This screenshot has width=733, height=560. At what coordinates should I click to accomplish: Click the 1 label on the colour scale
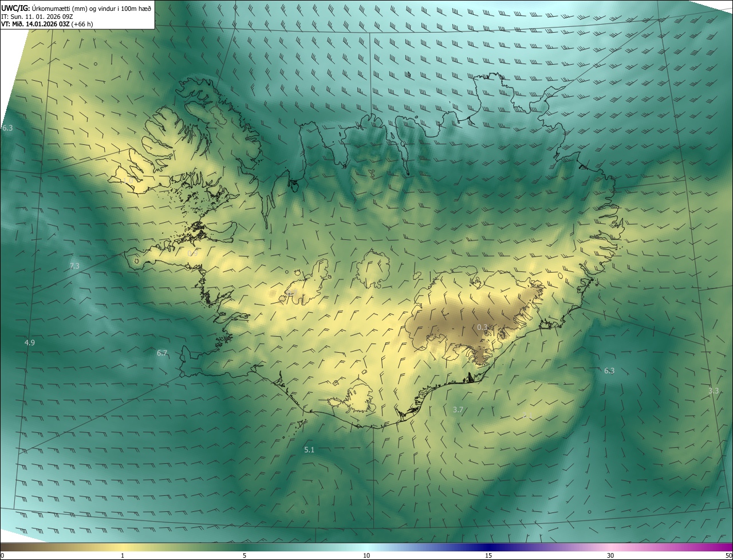[x=123, y=555]
